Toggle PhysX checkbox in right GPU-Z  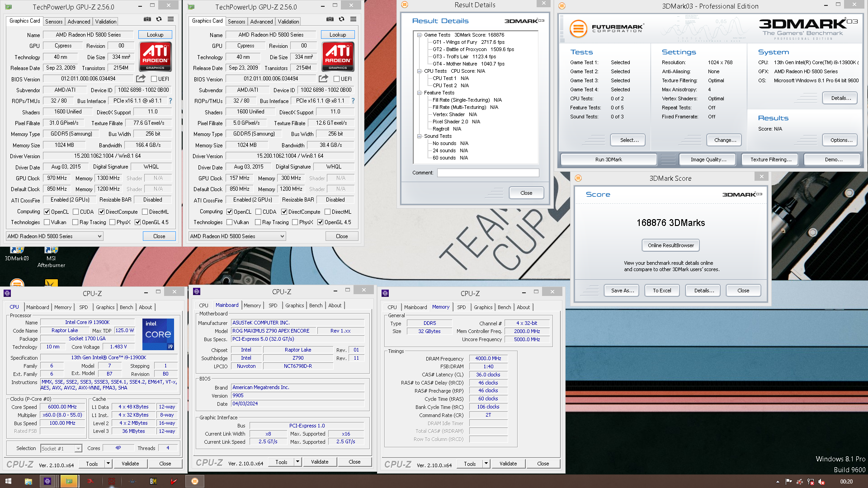[x=295, y=222]
